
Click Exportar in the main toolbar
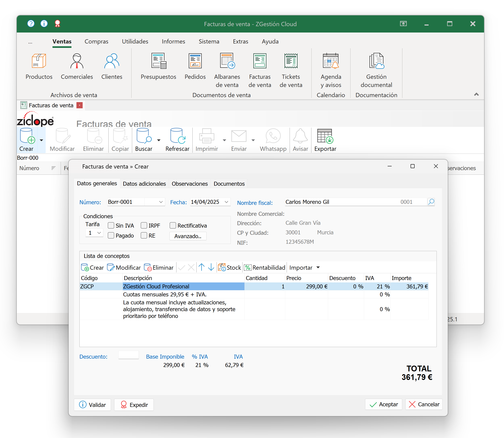(x=325, y=140)
